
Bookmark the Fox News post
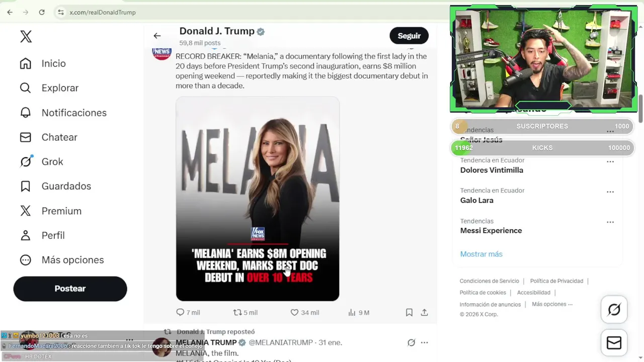click(409, 312)
